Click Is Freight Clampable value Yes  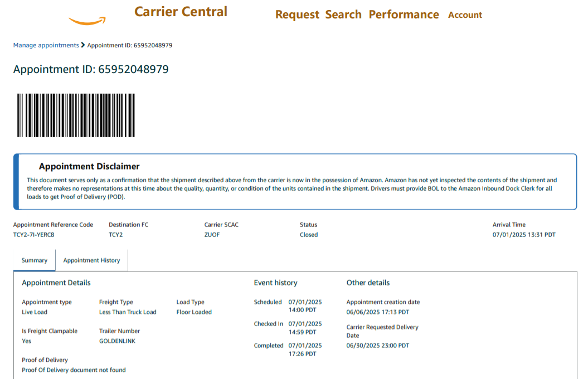[x=26, y=341]
